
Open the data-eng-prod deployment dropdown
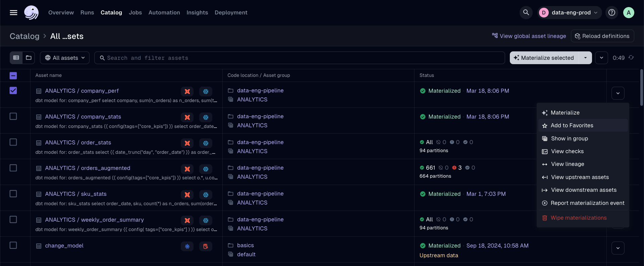(570, 12)
